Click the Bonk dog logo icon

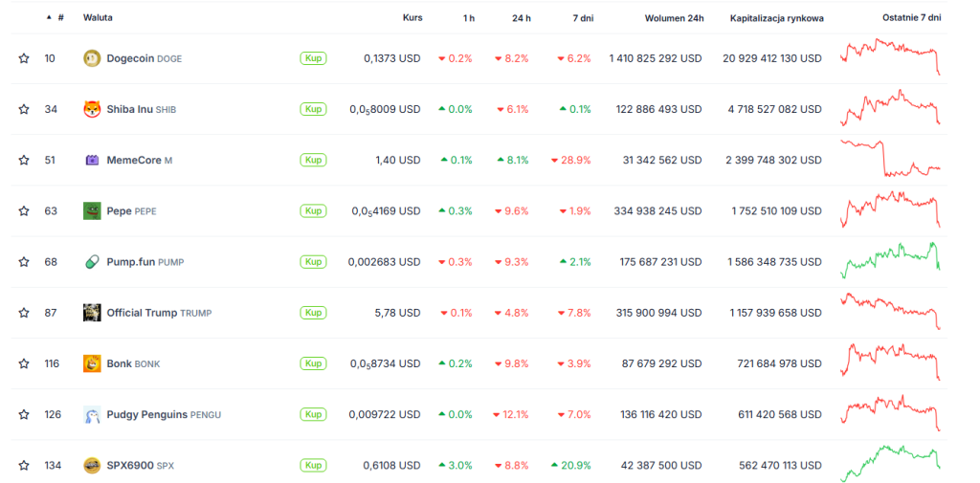point(92,363)
